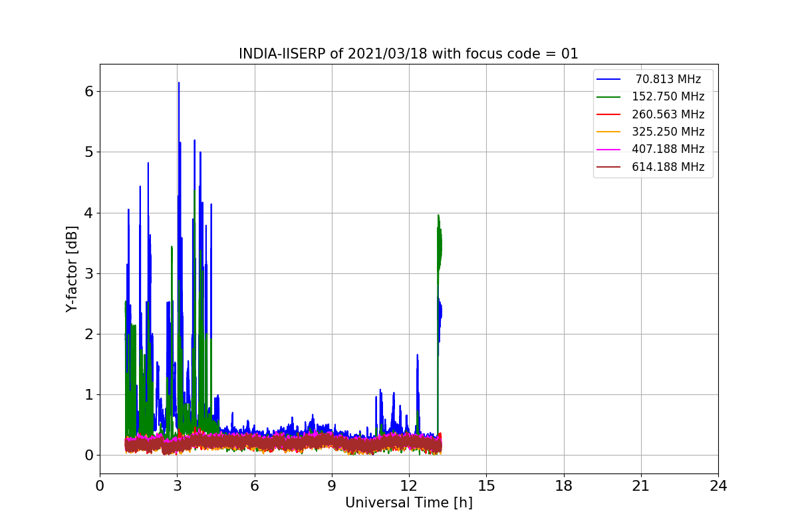This screenshot has width=798, height=532.
Task: Select the 325.250 MHz legend label
Action: pos(668,132)
